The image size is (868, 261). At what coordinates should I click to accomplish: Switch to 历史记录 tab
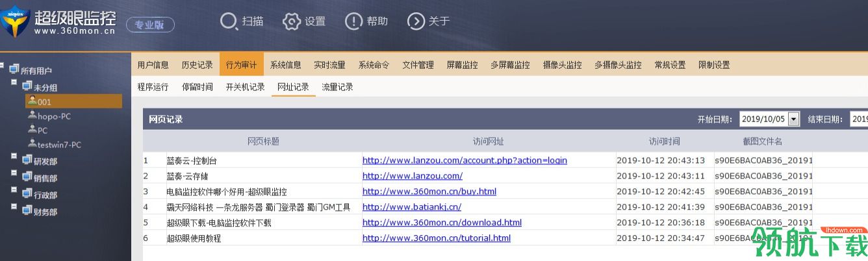click(198, 65)
